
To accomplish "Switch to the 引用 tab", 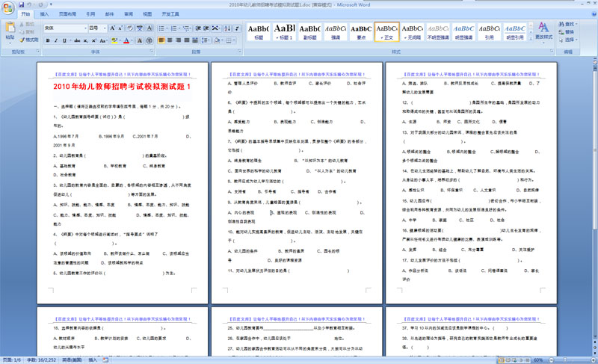I will (x=90, y=14).
